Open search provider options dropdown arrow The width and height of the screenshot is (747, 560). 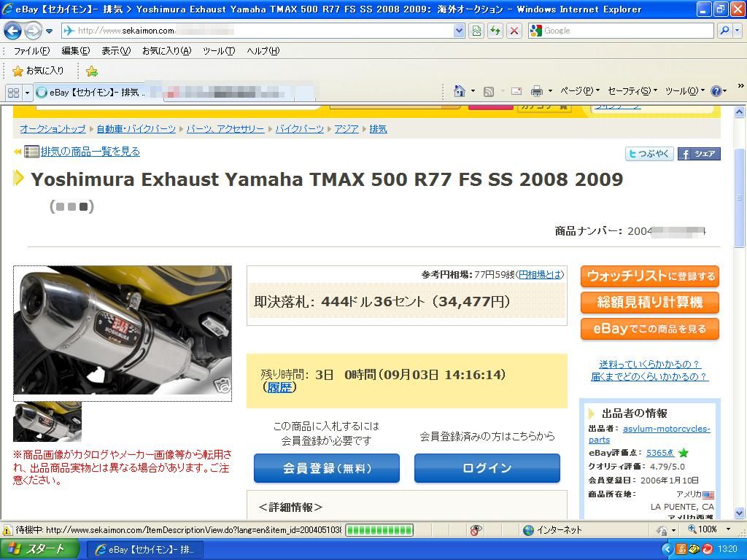click(x=737, y=31)
